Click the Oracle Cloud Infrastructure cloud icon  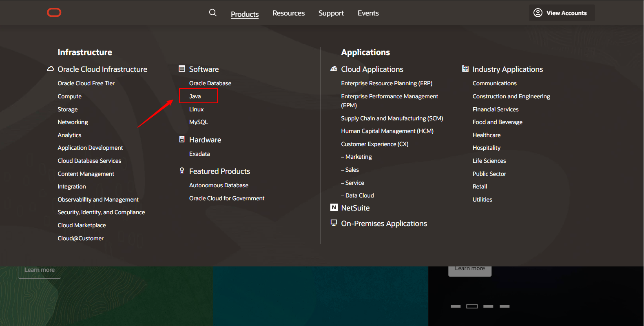pyautogui.click(x=50, y=69)
